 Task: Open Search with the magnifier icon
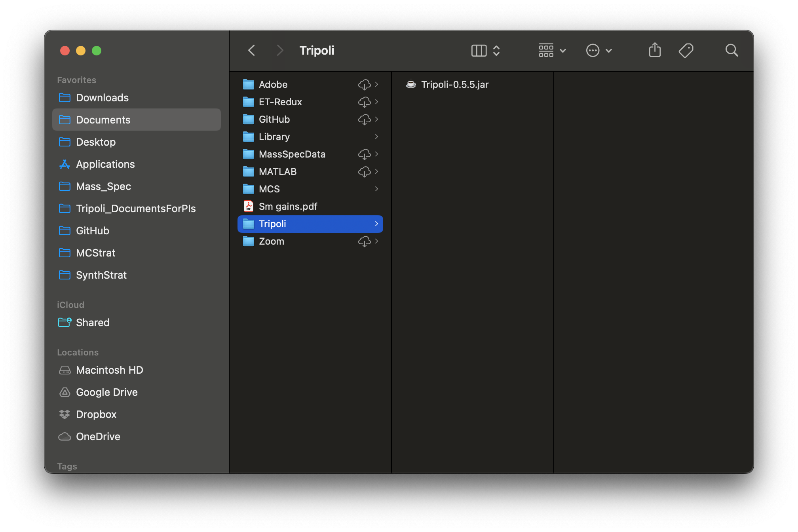pyautogui.click(x=731, y=50)
